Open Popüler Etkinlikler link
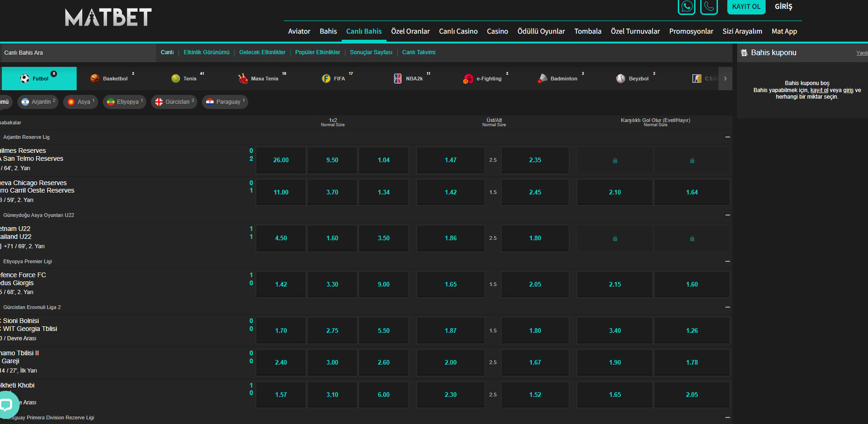 click(317, 52)
